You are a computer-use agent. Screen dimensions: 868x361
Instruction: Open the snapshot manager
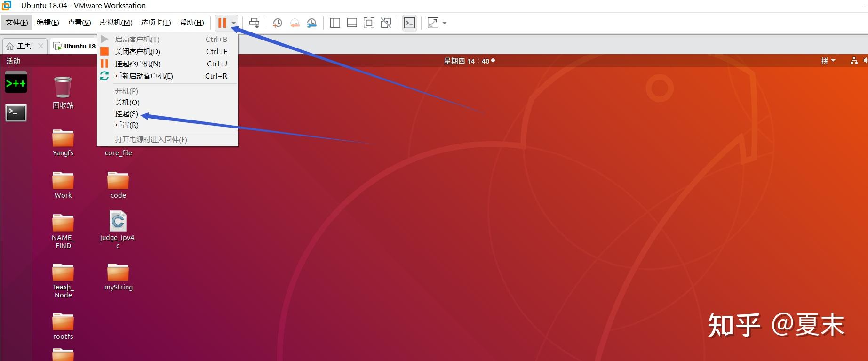(312, 23)
